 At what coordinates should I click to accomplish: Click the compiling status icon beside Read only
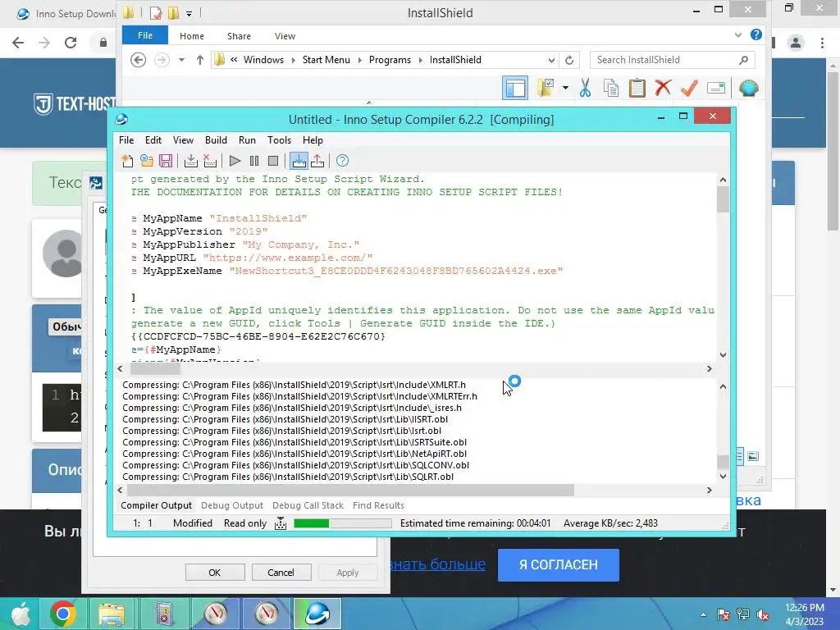(281, 523)
